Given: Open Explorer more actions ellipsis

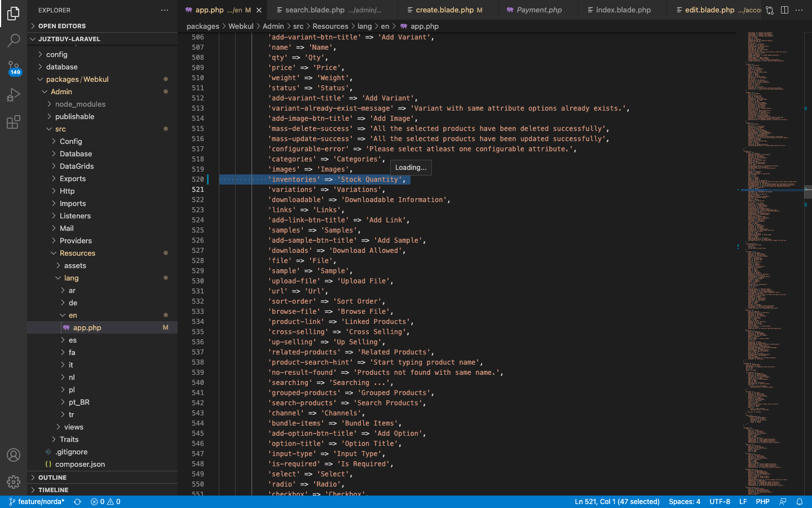Looking at the screenshot, I should pyautogui.click(x=165, y=10).
